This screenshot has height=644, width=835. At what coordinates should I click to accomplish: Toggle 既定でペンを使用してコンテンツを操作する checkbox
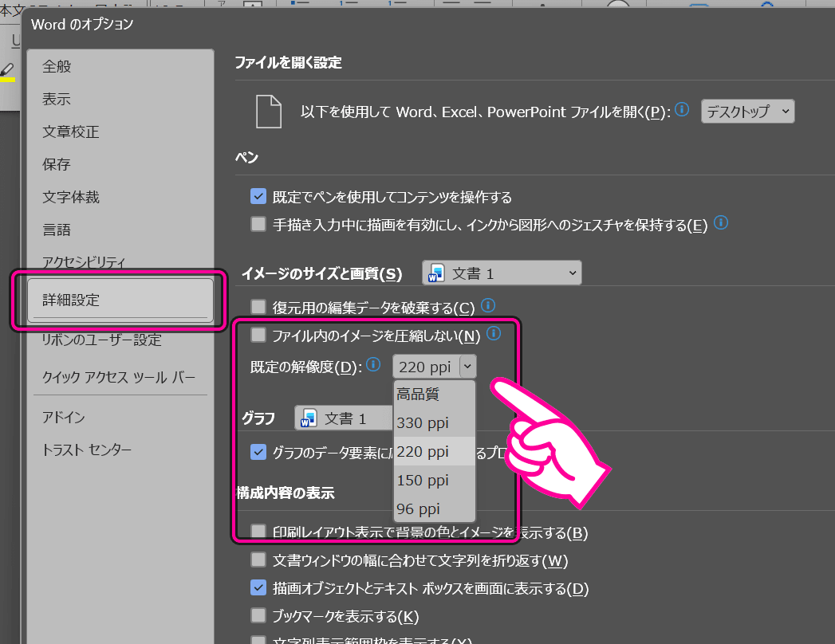tap(258, 196)
